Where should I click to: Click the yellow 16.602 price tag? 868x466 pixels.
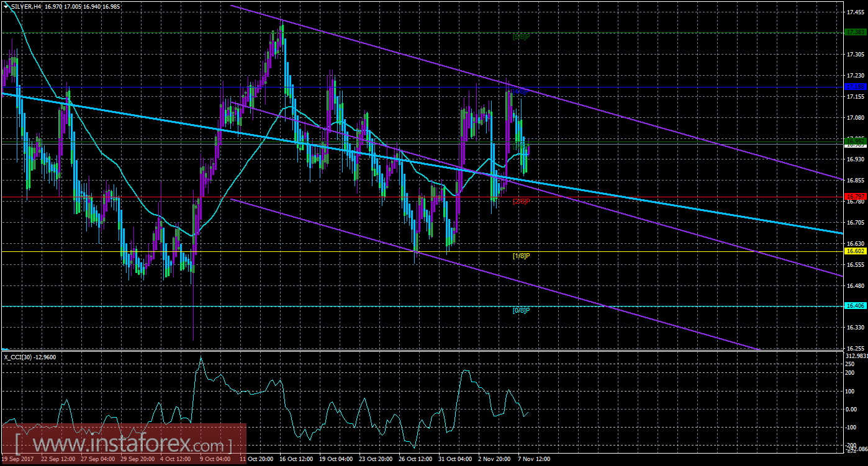855,251
